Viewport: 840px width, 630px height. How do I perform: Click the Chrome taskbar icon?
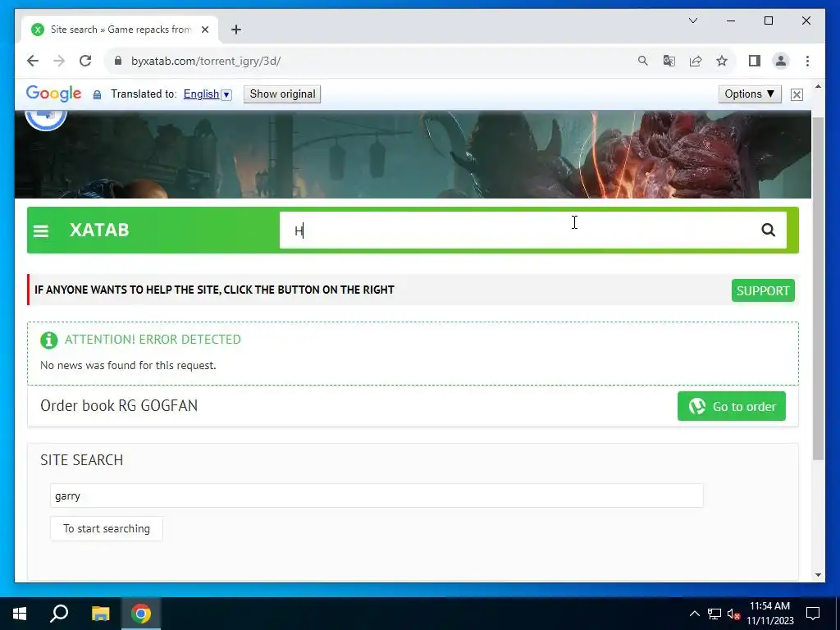(141, 614)
